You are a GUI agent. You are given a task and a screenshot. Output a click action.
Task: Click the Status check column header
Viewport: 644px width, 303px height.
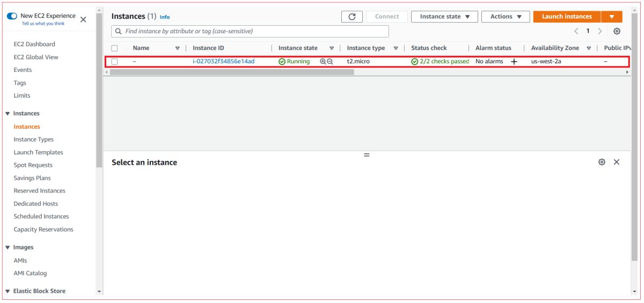[x=429, y=48]
